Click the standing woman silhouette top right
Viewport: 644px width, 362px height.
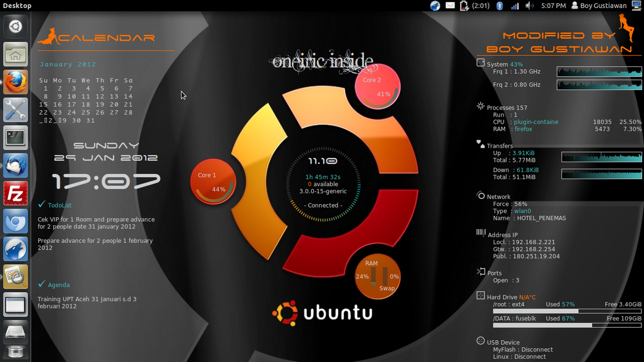coord(626,28)
